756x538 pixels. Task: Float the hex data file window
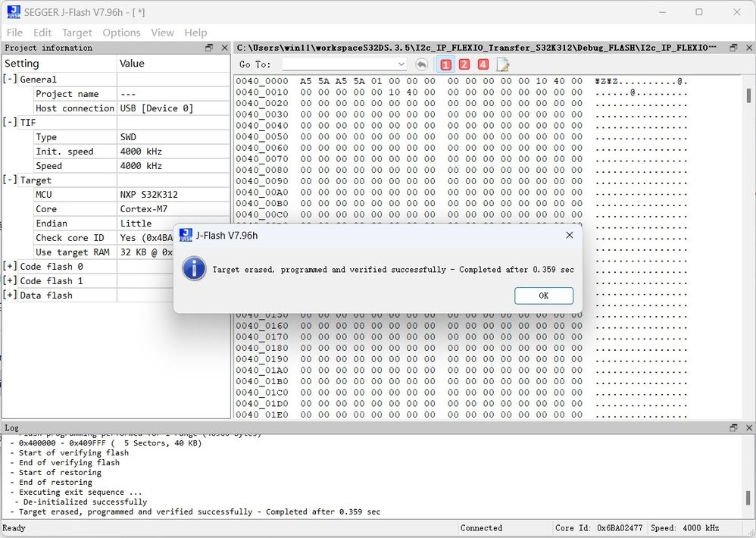(732, 47)
